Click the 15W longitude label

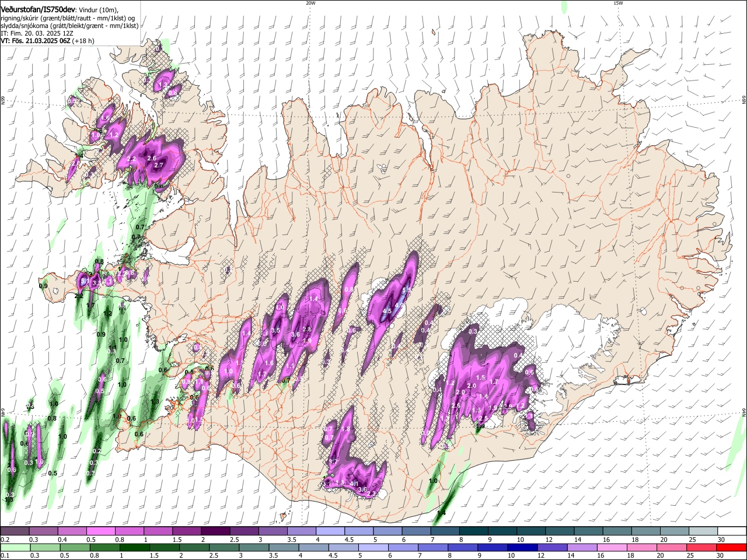pos(617,3)
